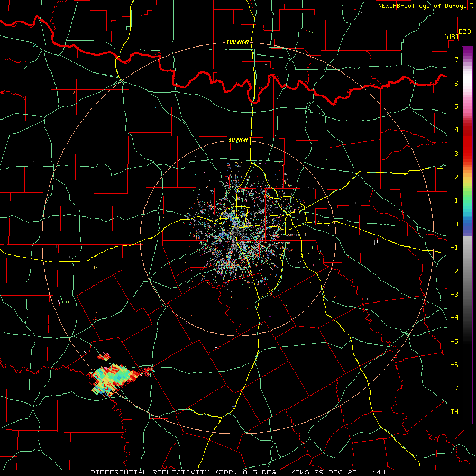Click the 5 value on the dB scale
The height and width of the screenshot is (476, 476).
456,106
